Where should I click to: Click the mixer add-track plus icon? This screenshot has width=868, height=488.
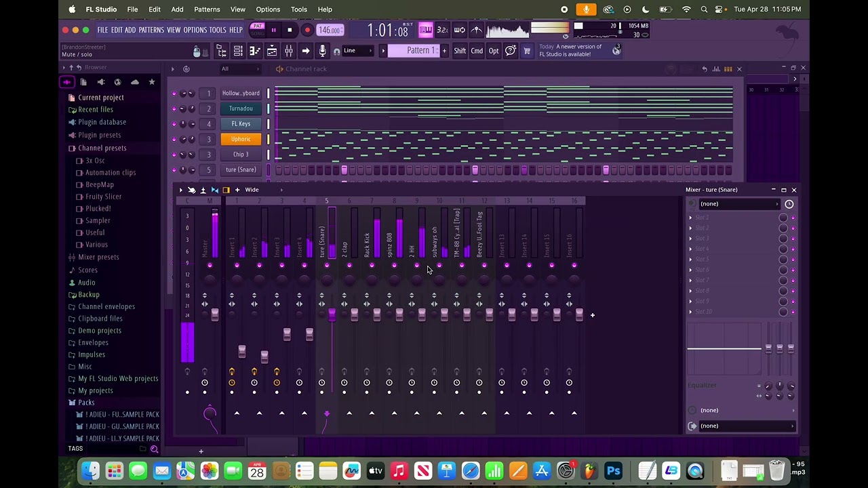pyautogui.click(x=592, y=315)
